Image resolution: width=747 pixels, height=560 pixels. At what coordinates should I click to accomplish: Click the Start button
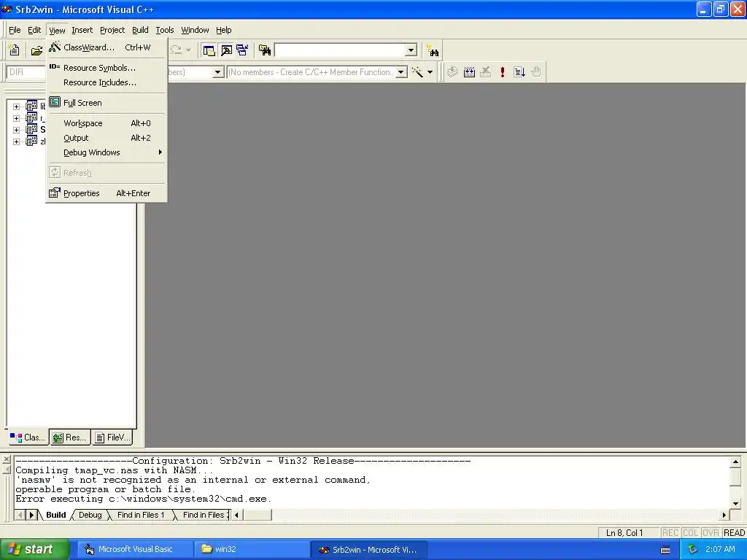(x=35, y=549)
